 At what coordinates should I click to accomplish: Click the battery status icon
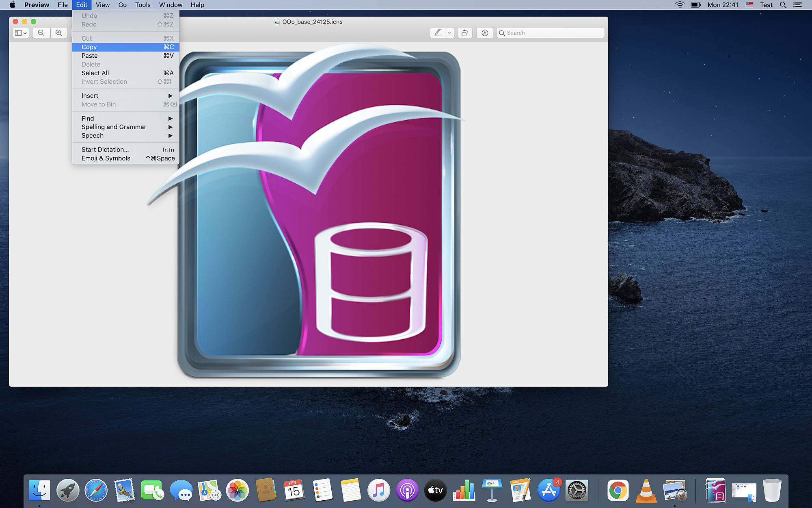click(x=695, y=5)
